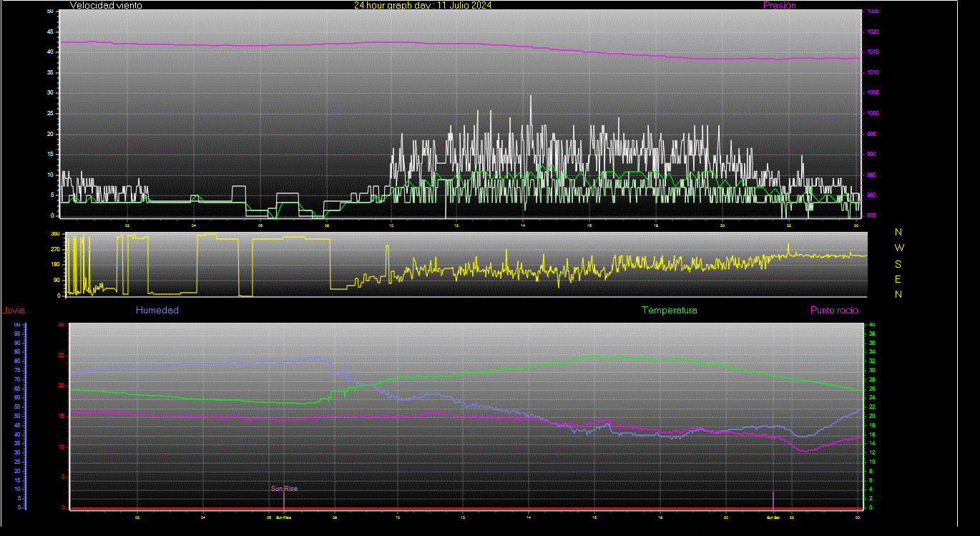
Task: Click the "45" value on wind speed axis
Action: pyautogui.click(x=50, y=32)
